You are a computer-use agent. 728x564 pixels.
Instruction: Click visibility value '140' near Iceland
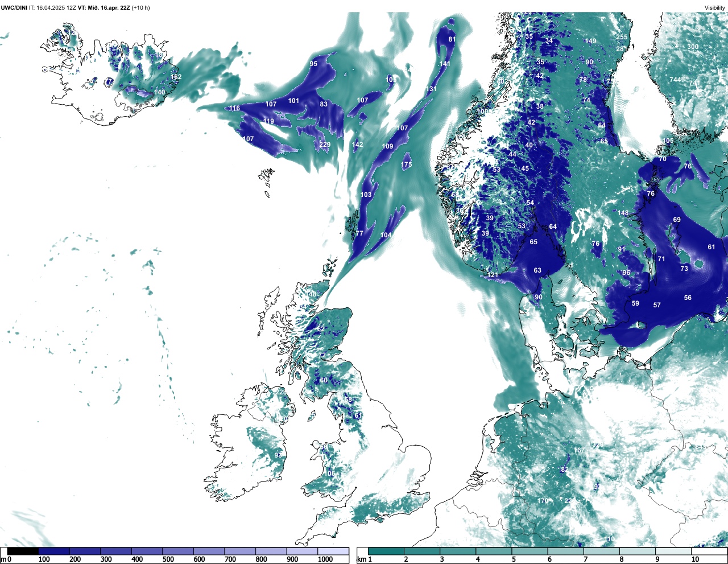159,92
